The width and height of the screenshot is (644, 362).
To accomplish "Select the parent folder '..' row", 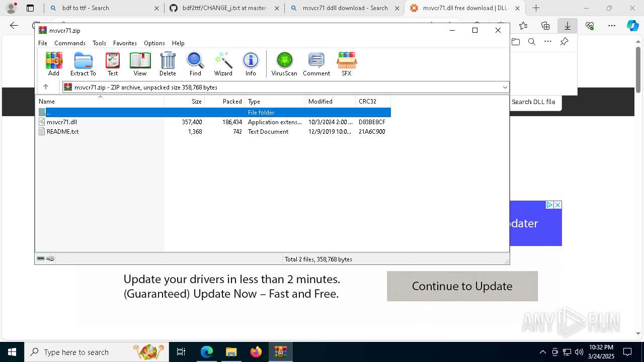I will point(213,113).
